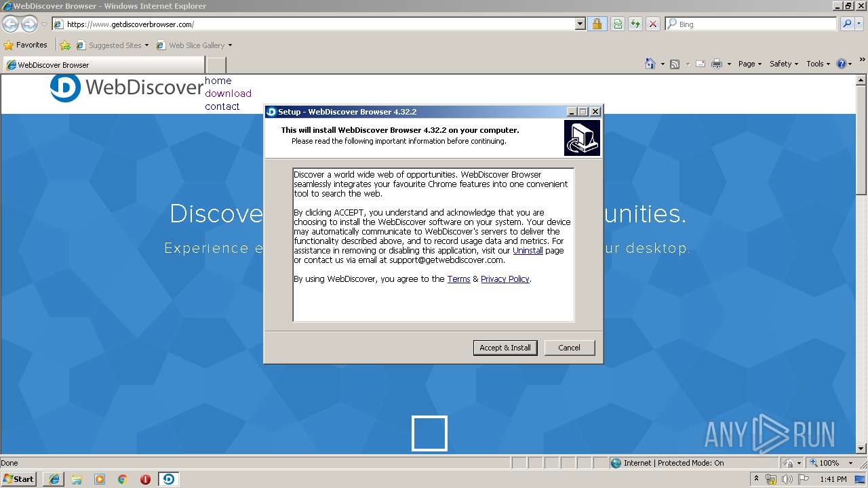This screenshot has height=488, width=868.
Task: Expand the Print dropdown arrow
Action: [x=729, y=64]
